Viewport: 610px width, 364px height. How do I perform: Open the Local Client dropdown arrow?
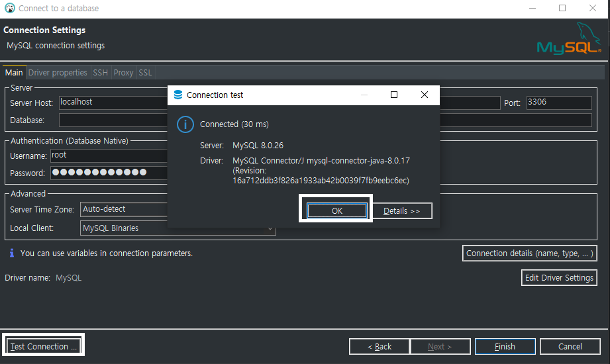tap(270, 229)
